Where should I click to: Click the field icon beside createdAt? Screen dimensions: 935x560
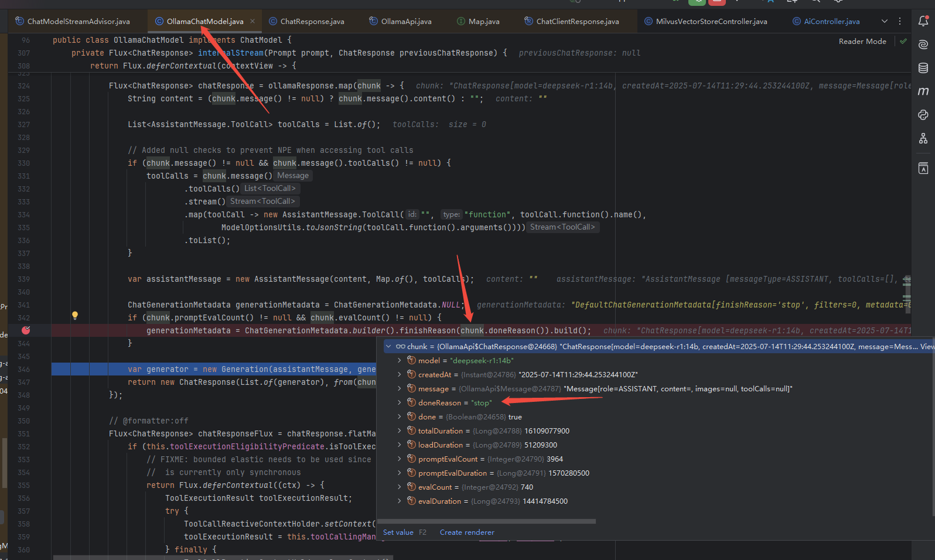tap(411, 375)
